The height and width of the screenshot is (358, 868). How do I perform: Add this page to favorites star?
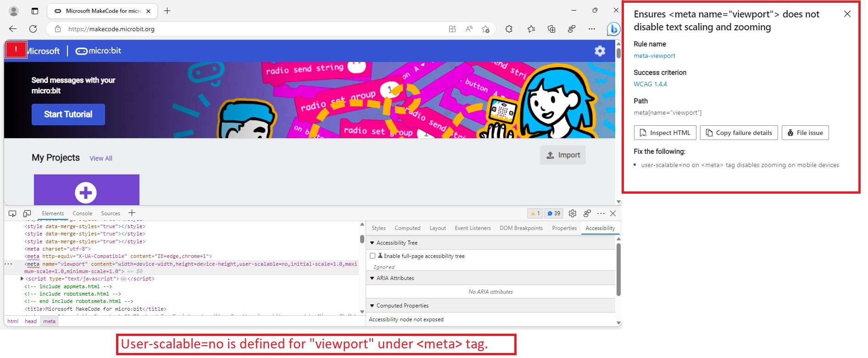pyautogui.click(x=485, y=29)
